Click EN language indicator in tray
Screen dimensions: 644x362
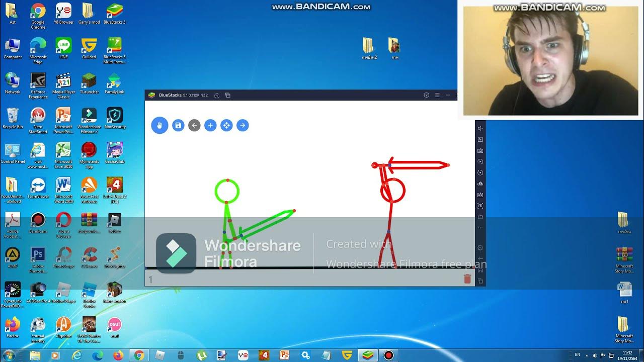pos(578,355)
